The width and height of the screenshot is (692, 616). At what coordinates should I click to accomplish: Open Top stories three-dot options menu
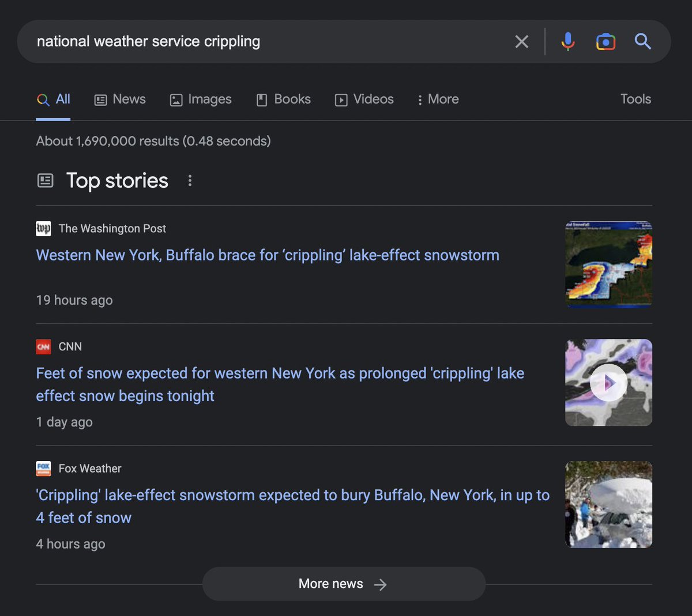[190, 181]
